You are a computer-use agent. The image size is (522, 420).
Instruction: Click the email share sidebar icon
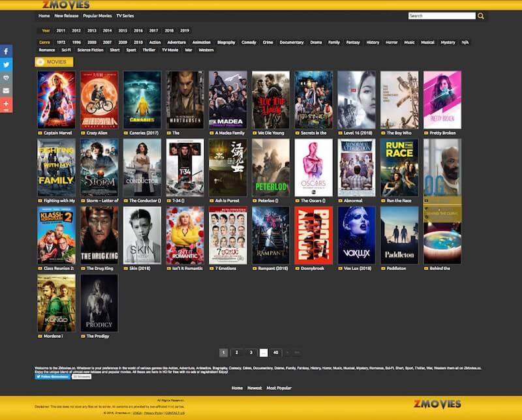coord(6,91)
